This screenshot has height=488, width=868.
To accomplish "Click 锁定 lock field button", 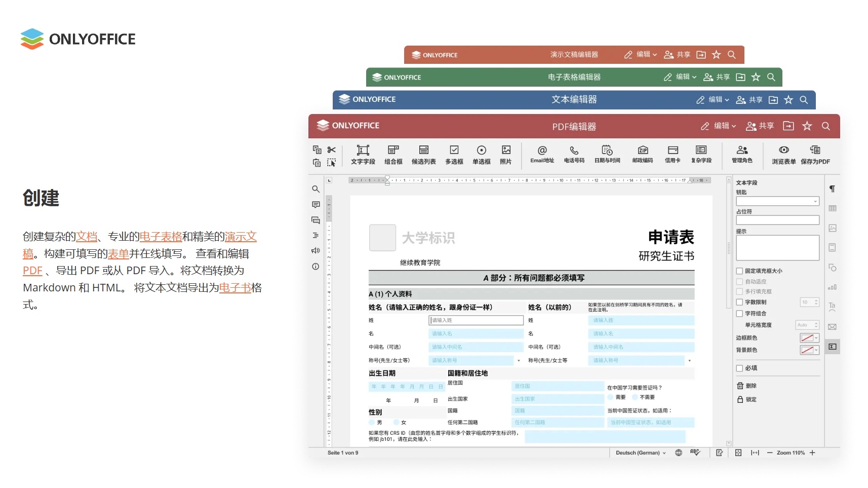I will 746,399.
